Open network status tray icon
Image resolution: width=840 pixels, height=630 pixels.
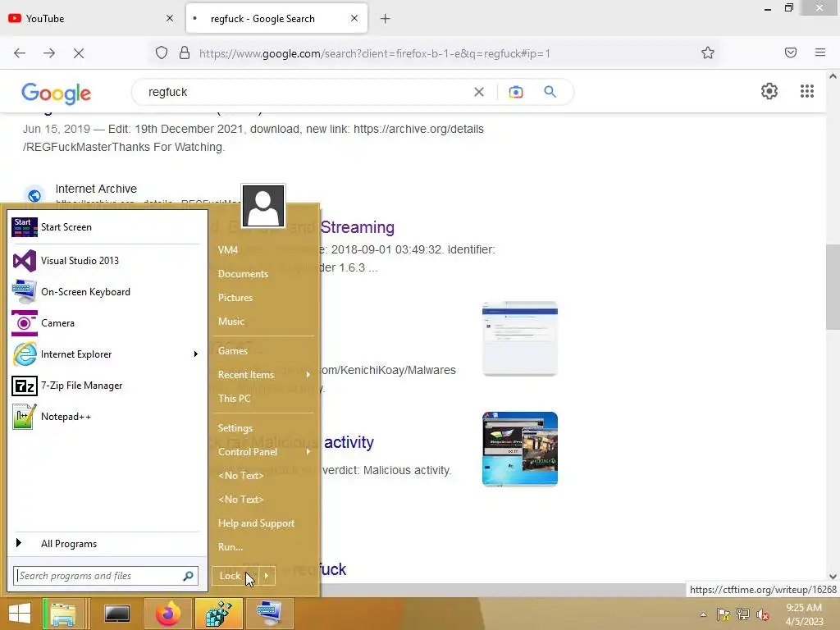[x=743, y=614]
